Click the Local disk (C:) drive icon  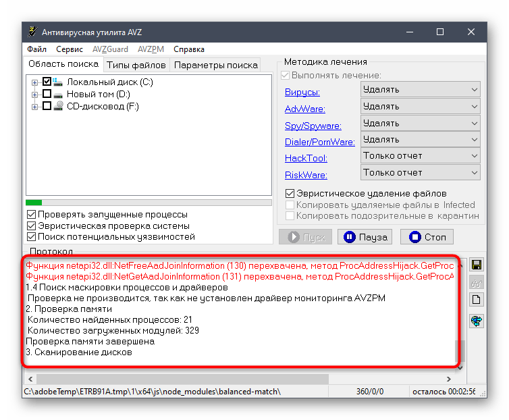57,82
